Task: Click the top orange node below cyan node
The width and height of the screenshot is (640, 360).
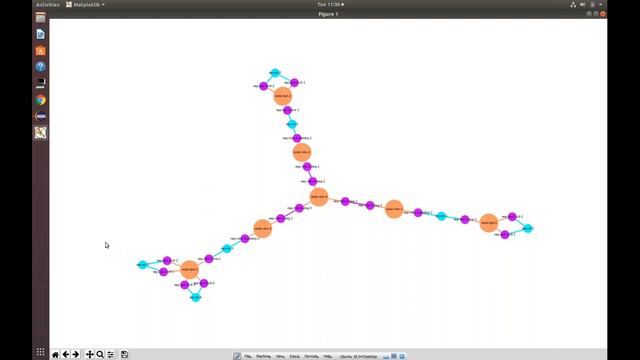Action: click(282, 96)
